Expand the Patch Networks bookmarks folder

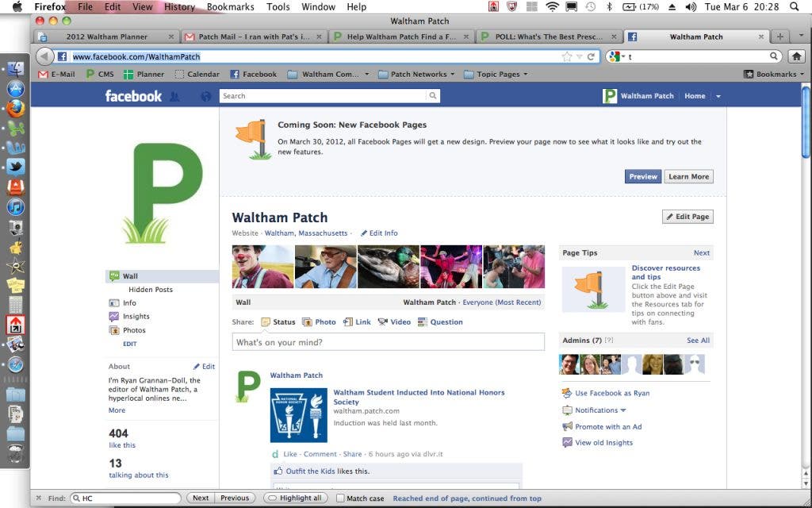click(x=416, y=74)
